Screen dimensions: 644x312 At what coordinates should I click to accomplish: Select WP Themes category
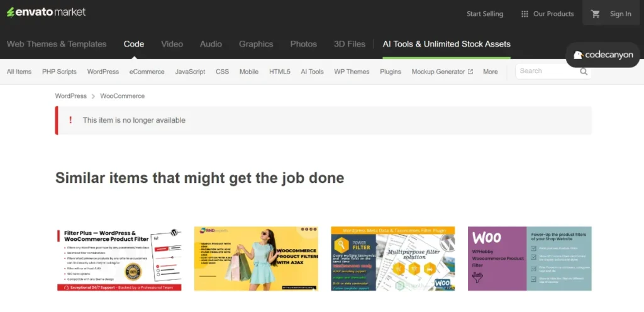click(352, 72)
